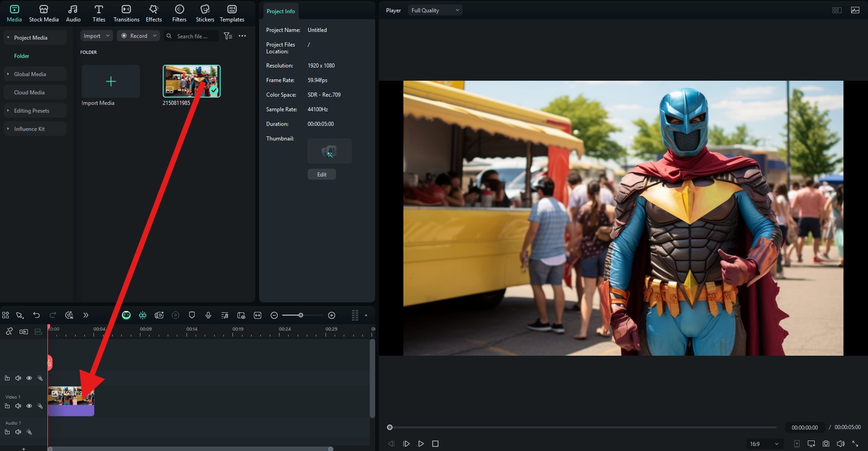Select Cloud Media in the sidebar
This screenshot has height=451, width=868.
pyautogui.click(x=35, y=92)
